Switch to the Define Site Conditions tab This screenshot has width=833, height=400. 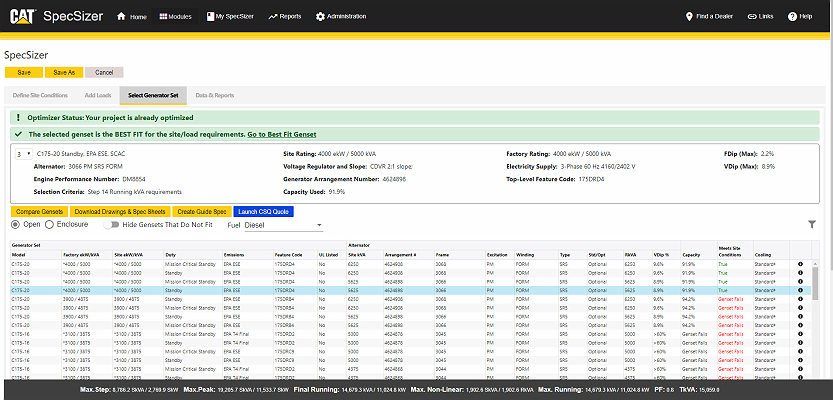(40, 95)
